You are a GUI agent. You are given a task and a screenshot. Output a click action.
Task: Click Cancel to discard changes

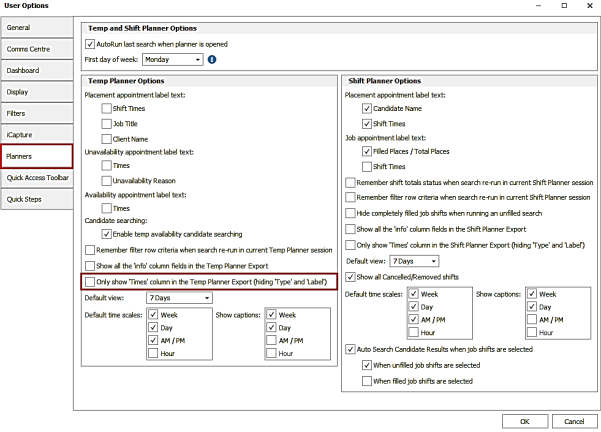click(574, 421)
